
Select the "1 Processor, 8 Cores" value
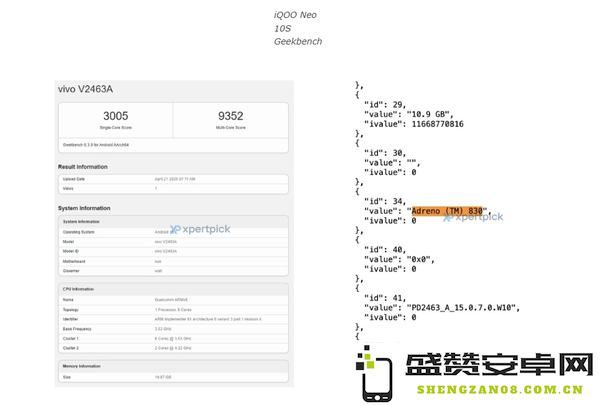click(173, 310)
